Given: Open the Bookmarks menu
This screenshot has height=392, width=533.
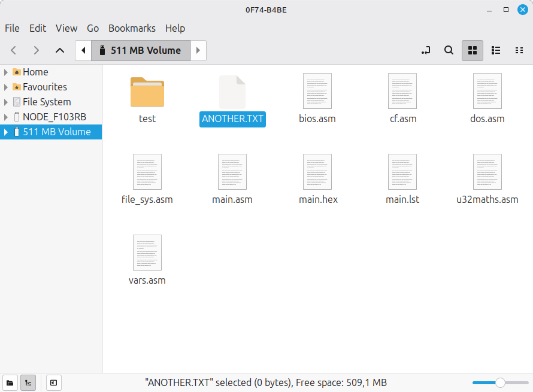Looking at the screenshot, I should tap(132, 28).
